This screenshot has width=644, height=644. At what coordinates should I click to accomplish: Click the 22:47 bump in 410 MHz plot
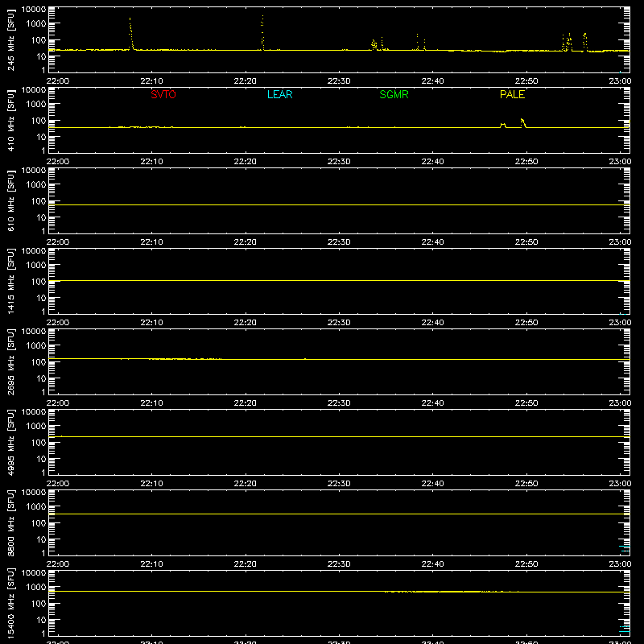click(503, 126)
